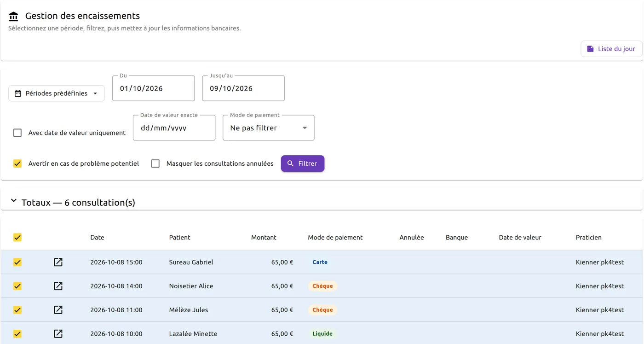Click the Date de valeur exacte field
Screen dimensions: 644x344
[174, 128]
